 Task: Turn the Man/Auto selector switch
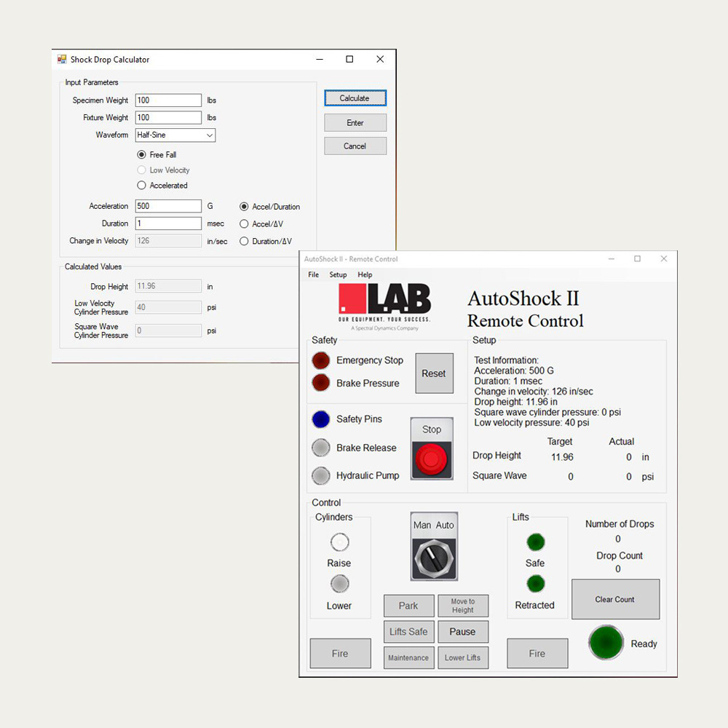434,558
